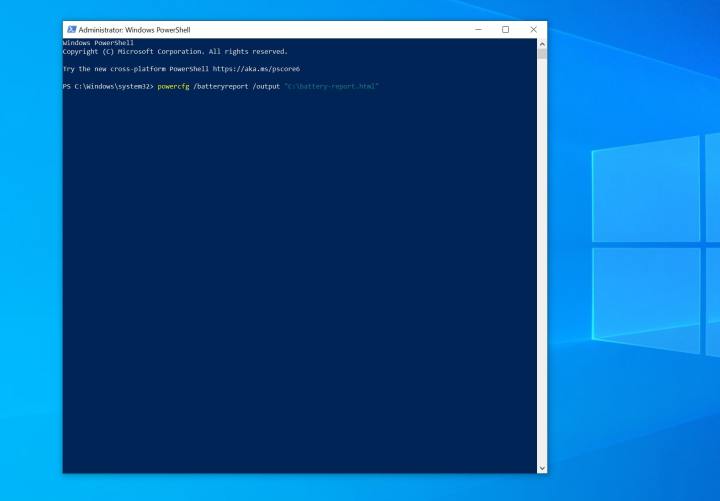Click the "Windows PowerShell" first output line
720x501 pixels.
click(x=98, y=43)
